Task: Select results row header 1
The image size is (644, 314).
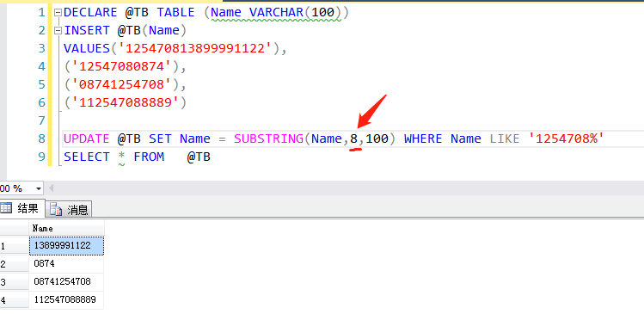Action: click(15, 246)
